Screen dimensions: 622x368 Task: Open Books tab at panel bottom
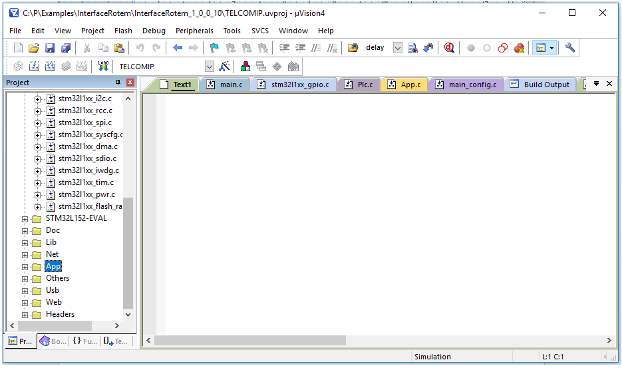[53, 341]
